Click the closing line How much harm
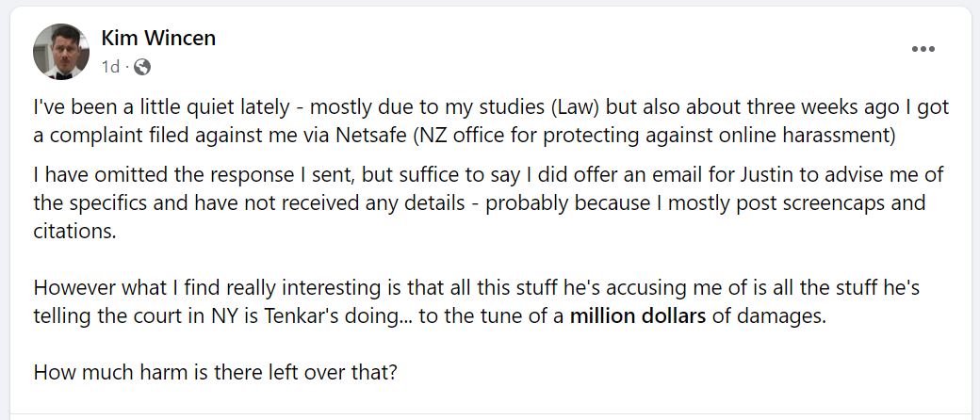This screenshot has height=420, width=980. 215,373
